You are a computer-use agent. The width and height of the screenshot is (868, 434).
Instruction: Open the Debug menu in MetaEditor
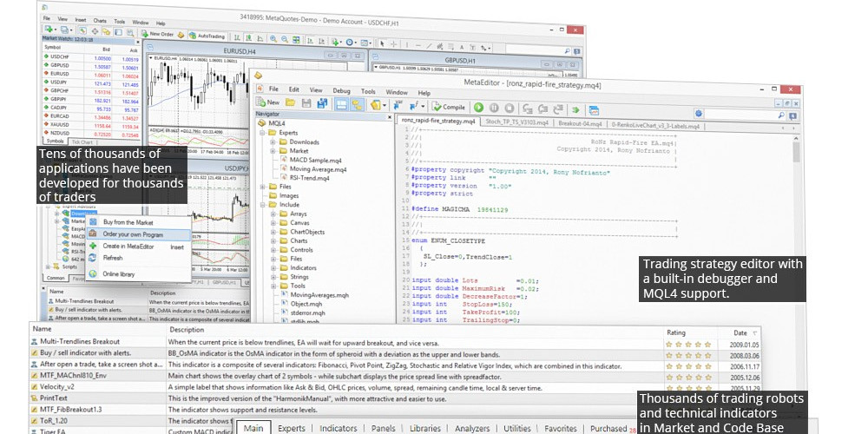pos(341,90)
